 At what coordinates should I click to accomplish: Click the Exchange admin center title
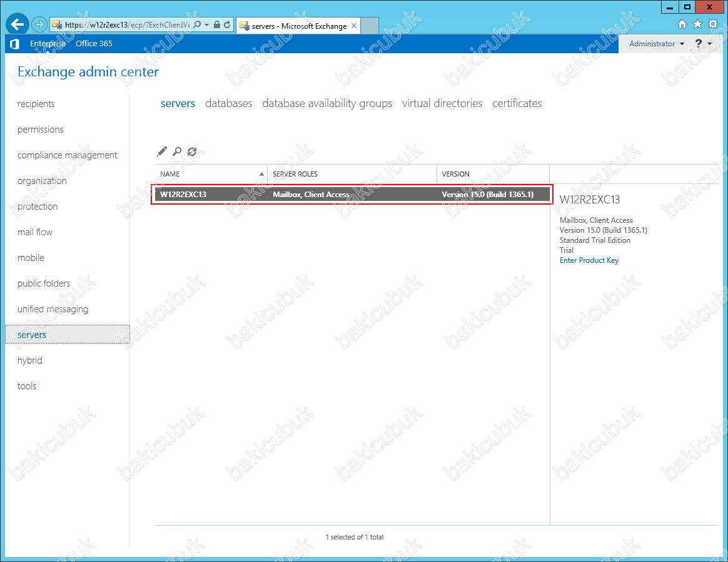[x=88, y=72]
